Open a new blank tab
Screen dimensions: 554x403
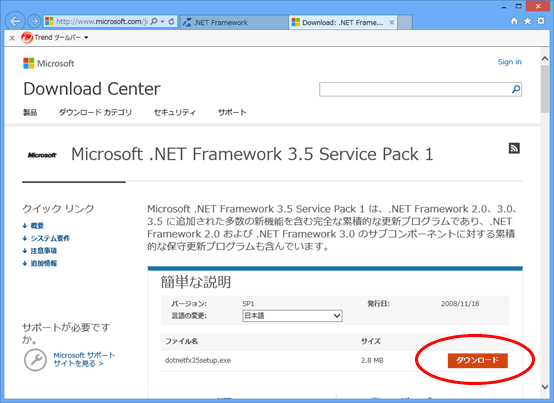click(405, 22)
